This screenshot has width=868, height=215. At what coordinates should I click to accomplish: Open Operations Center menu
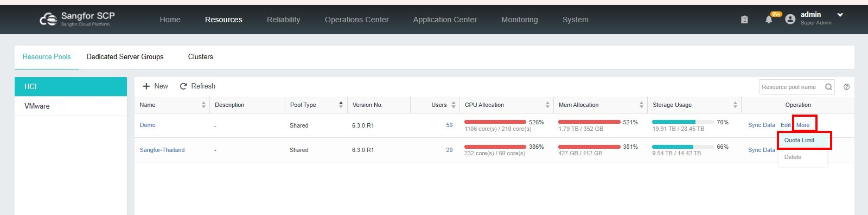pyautogui.click(x=356, y=20)
